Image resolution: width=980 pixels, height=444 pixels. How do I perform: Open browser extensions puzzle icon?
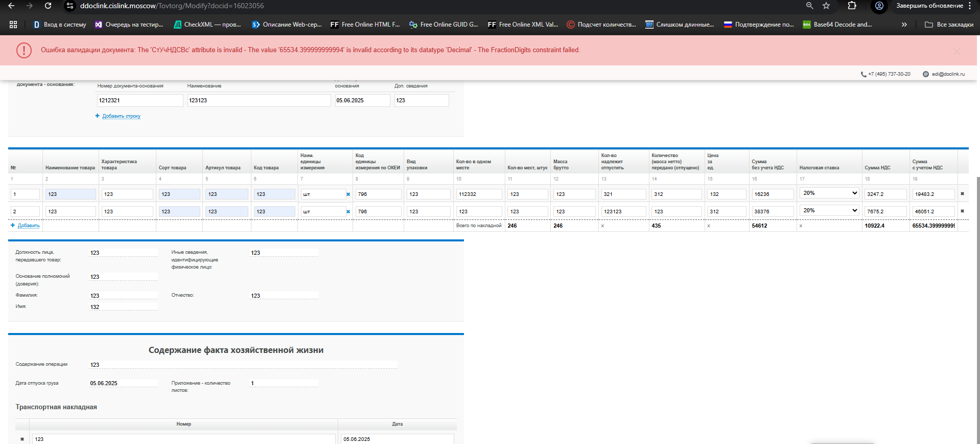click(x=852, y=6)
